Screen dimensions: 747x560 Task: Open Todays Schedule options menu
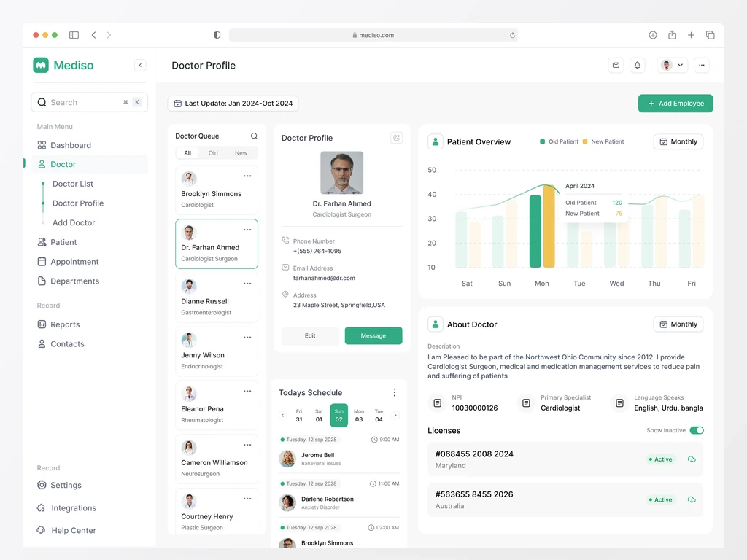395,393
